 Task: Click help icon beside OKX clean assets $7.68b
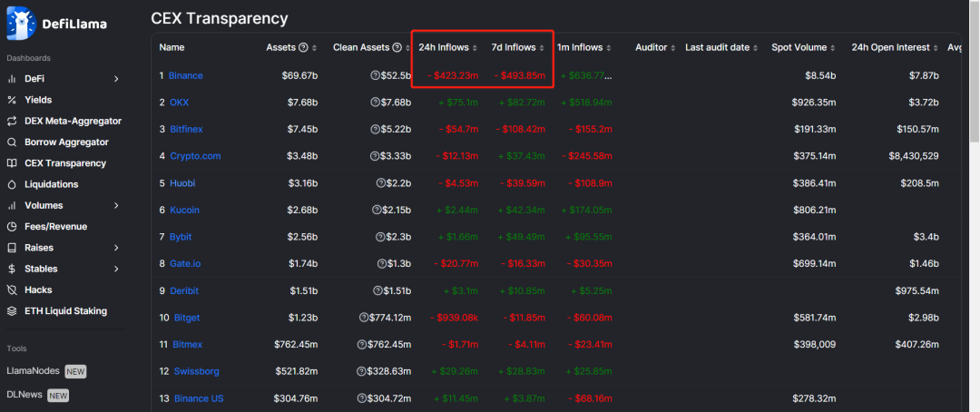pos(375,103)
